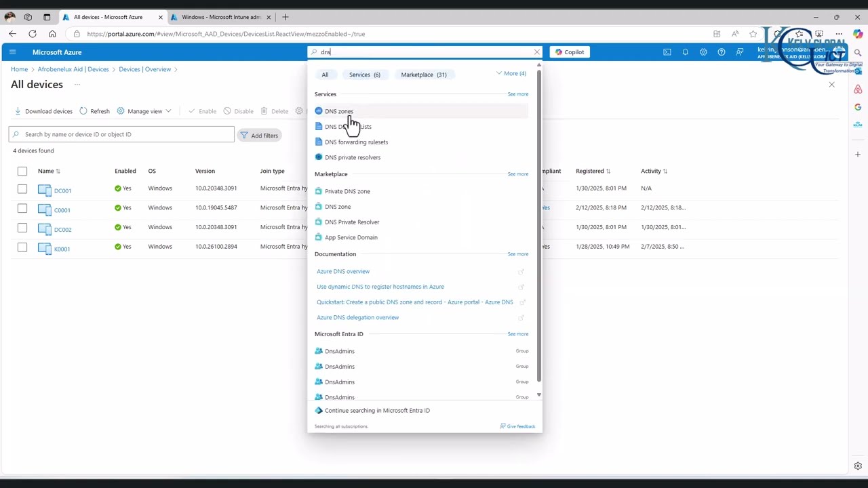The height and width of the screenshot is (488, 868).
Task: See more results under Microsoft Entra ID
Action: click(517, 334)
